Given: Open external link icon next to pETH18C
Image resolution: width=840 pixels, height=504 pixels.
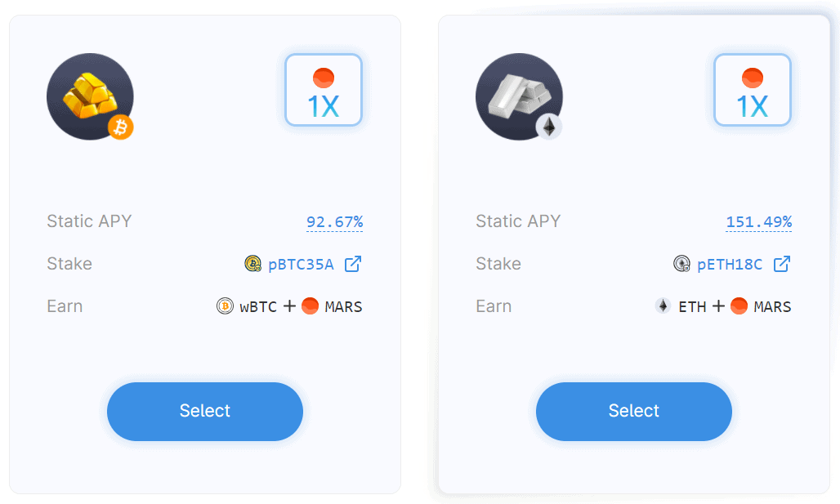Looking at the screenshot, I should [x=782, y=264].
